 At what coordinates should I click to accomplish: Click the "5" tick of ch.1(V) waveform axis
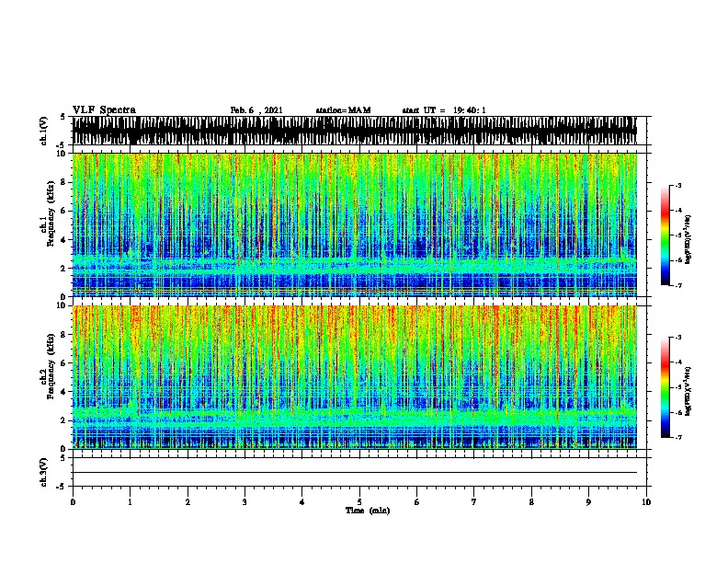pyautogui.click(x=63, y=117)
